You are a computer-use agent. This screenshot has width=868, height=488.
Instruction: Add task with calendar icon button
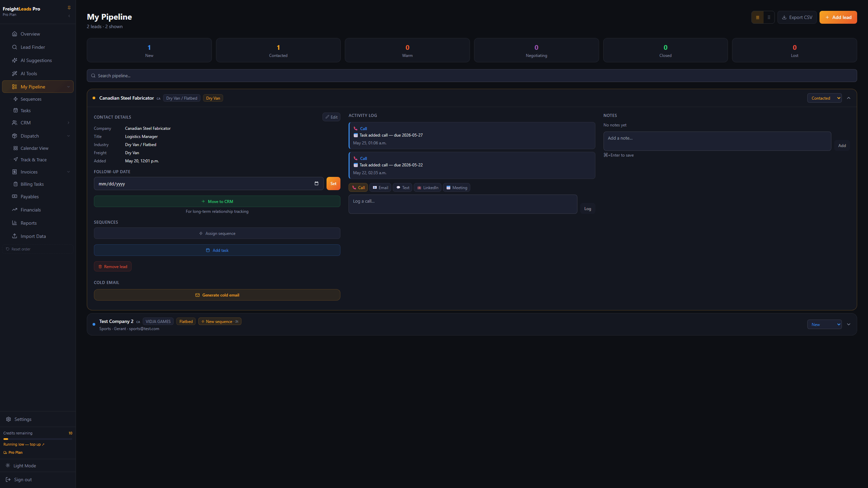pyautogui.click(x=217, y=250)
